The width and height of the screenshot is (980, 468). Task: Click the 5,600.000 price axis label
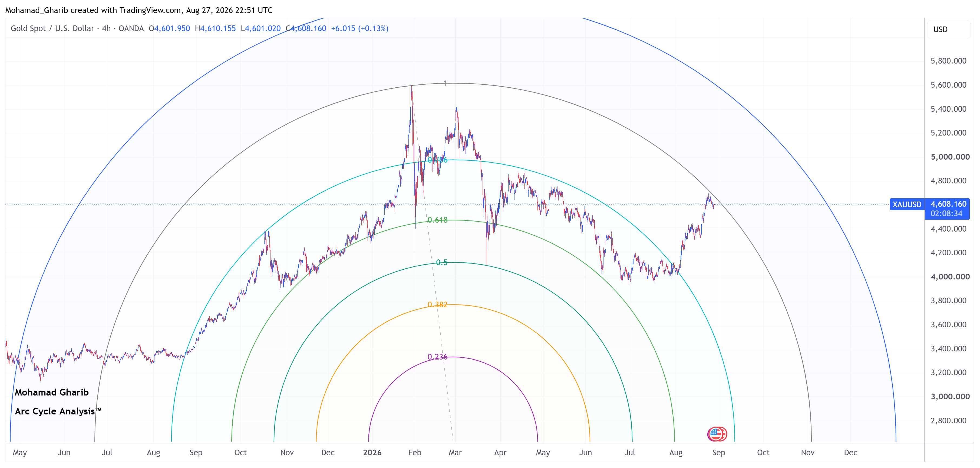(x=948, y=85)
